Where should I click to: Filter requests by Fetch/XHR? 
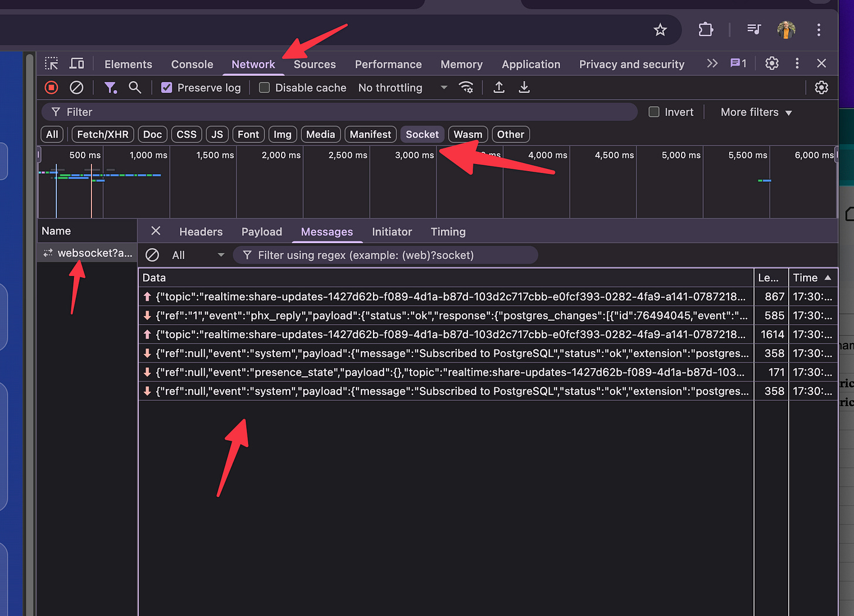pyautogui.click(x=103, y=134)
